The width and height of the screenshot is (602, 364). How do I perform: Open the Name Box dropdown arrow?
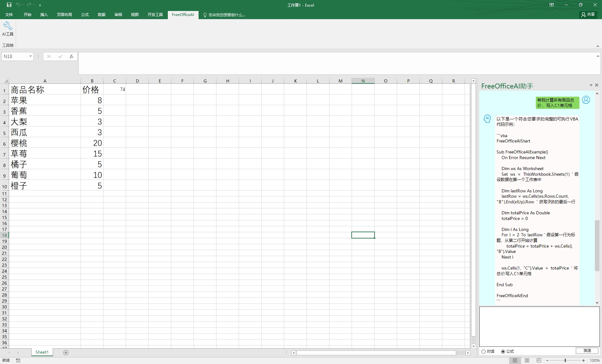tap(30, 56)
